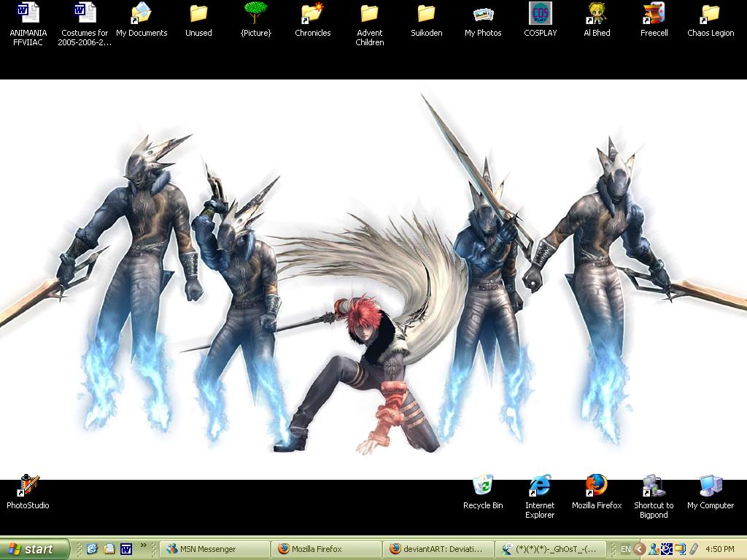Click the system clock showing 4:50 PM

[x=719, y=549]
